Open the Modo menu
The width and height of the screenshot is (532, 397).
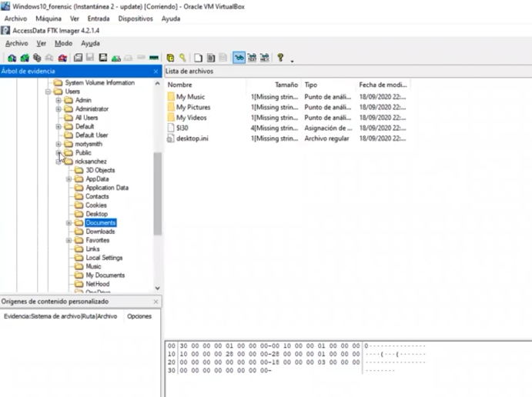(x=63, y=43)
